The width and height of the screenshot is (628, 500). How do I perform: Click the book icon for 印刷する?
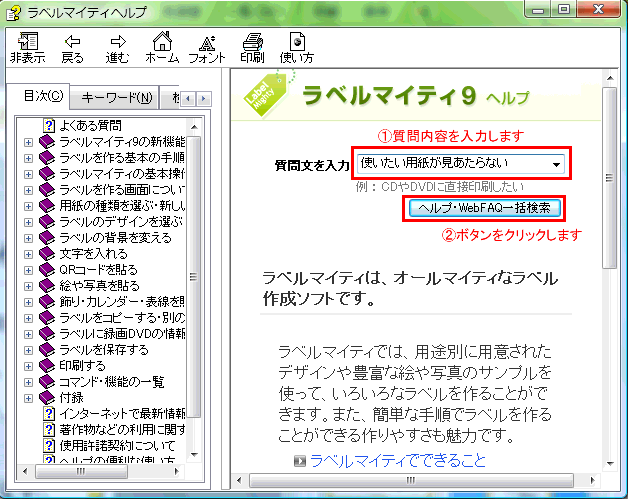[47, 366]
